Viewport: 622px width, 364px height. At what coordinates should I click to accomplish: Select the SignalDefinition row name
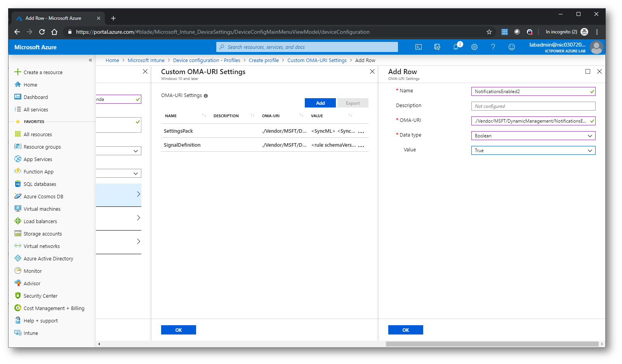tap(182, 145)
